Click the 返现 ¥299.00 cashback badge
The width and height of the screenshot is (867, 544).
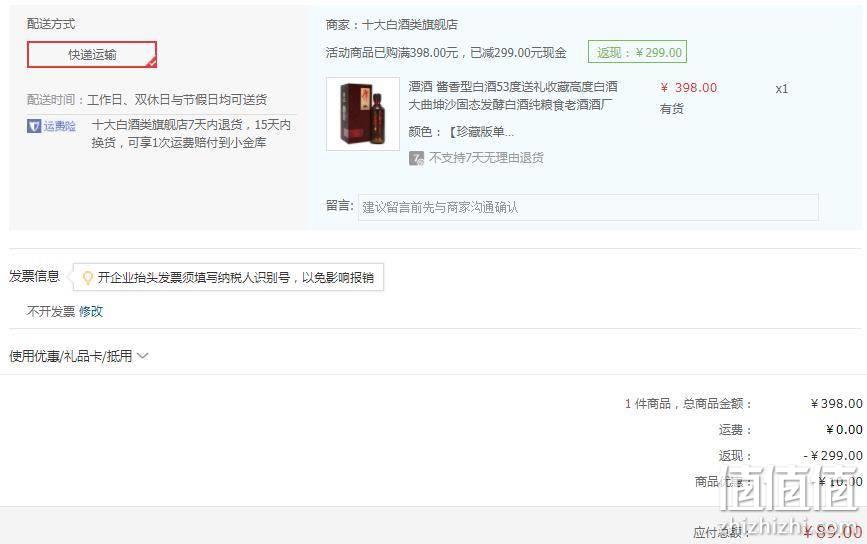(638, 53)
